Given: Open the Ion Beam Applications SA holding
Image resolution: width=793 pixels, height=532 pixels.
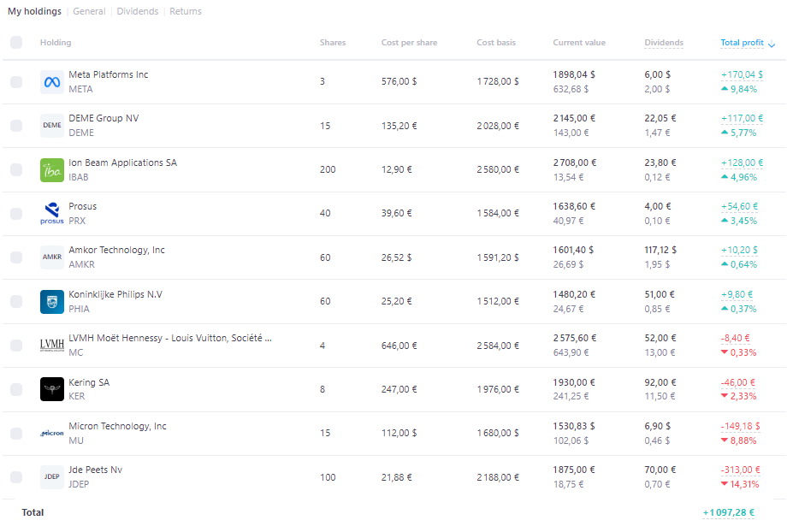Looking at the screenshot, I should pos(123,163).
